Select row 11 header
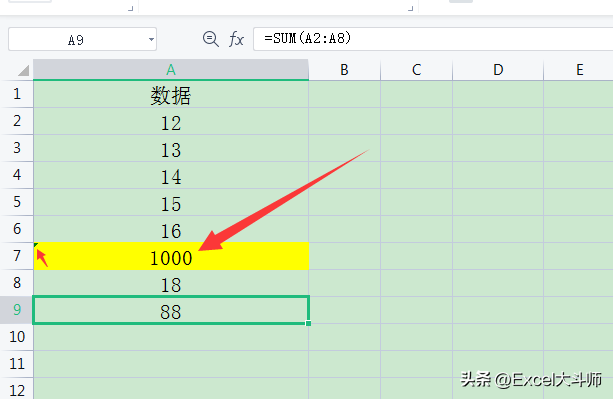Image resolution: width=613 pixels, height=399 pixels. pos(17,364)
